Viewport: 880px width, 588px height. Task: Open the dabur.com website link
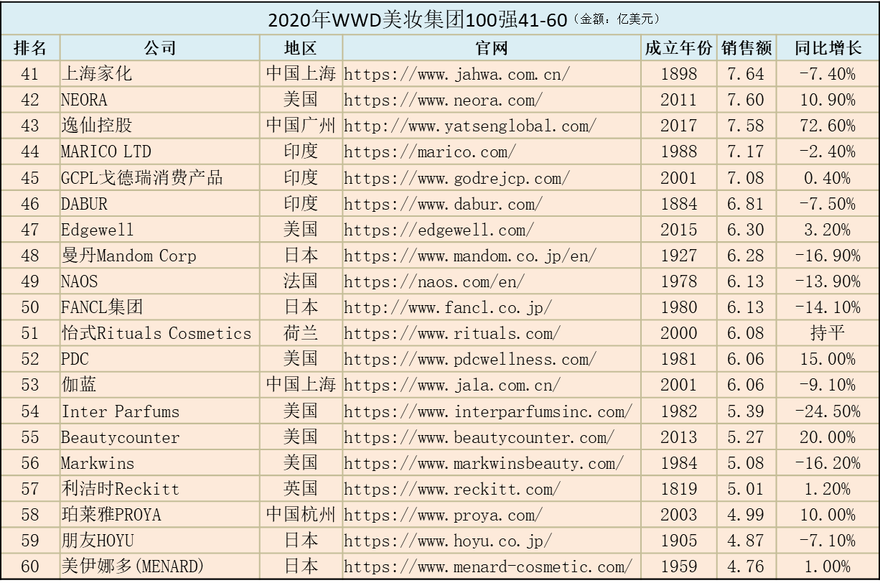(x=444, y=204)
